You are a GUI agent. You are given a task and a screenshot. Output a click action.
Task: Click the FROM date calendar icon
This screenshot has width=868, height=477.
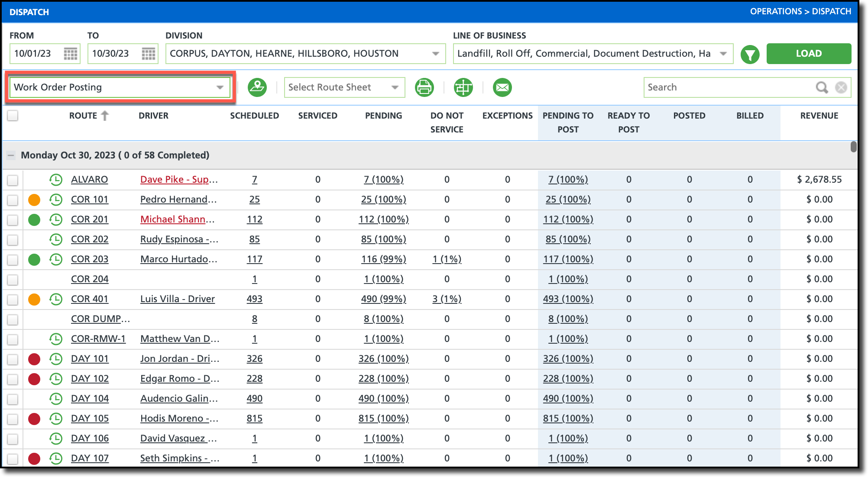point(70,54)
